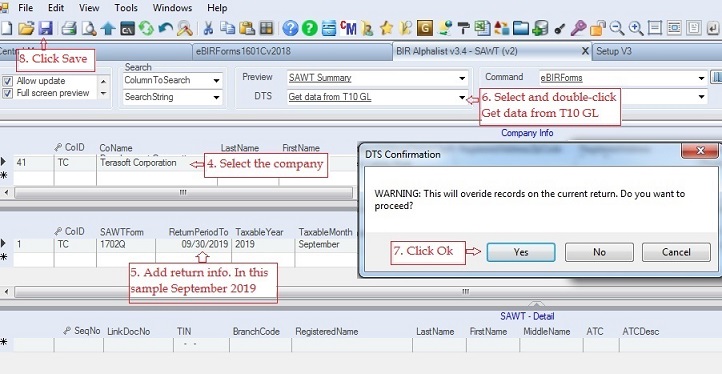
Task: Expand the DTS Get data from T10 GL dropdown
Action: tap(462, 97)
